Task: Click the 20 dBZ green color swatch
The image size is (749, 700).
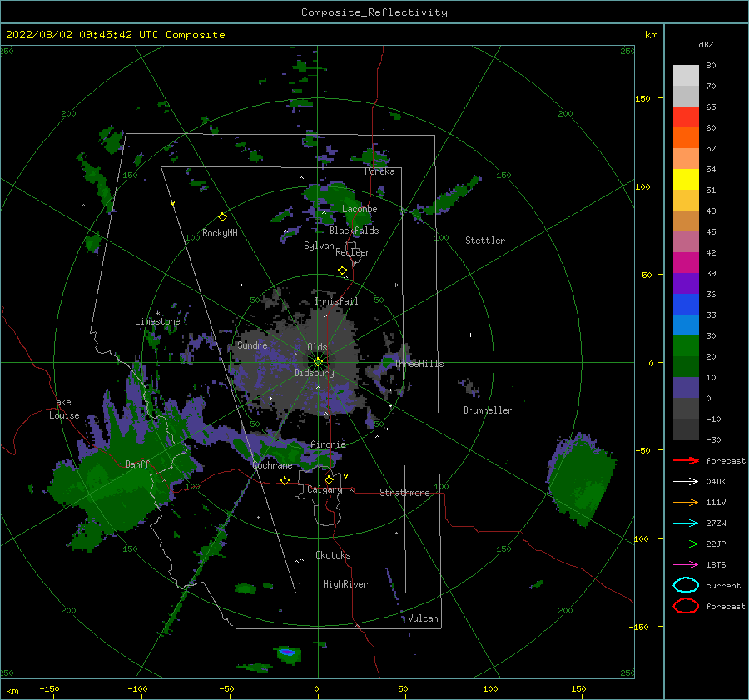Action: (686, 345)
